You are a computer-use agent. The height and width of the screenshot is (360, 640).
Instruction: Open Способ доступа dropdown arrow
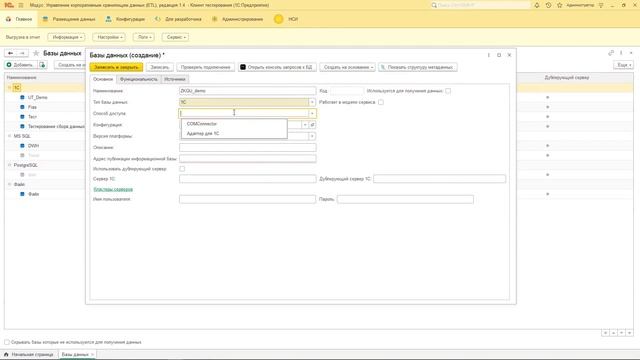pyautogui.click(x=312, y=113)
